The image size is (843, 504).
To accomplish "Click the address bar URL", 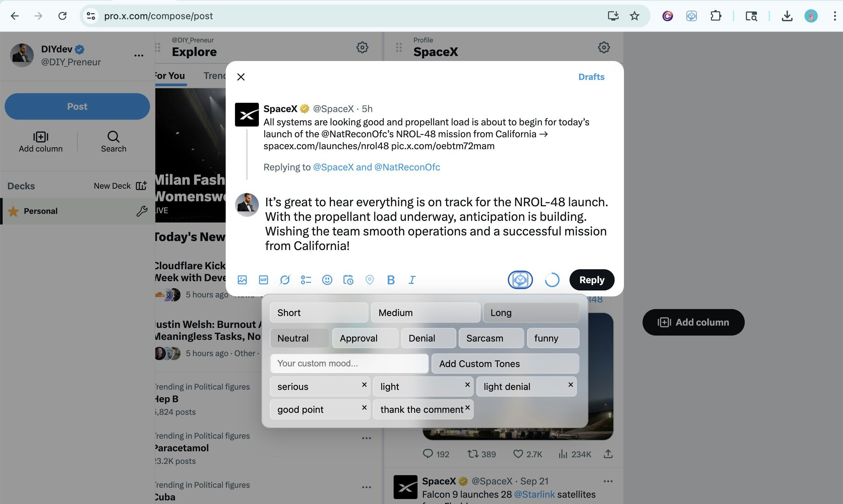I will pyautogui.click(x=158, y=16).
